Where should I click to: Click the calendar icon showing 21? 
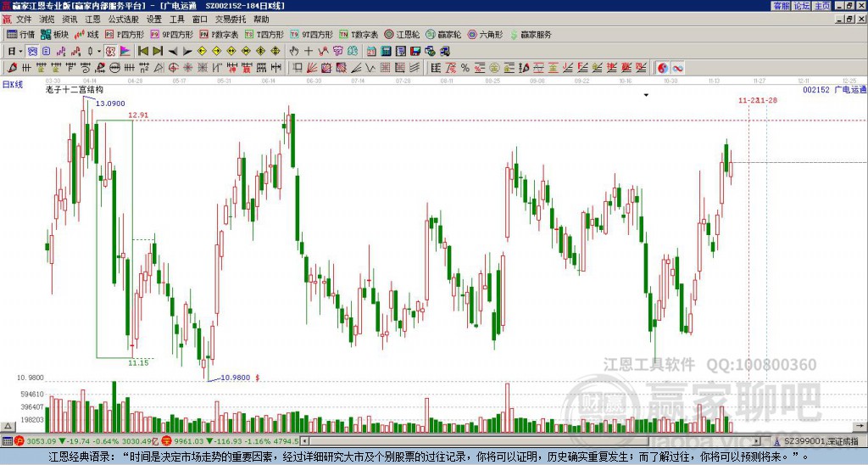click(371, 51)
